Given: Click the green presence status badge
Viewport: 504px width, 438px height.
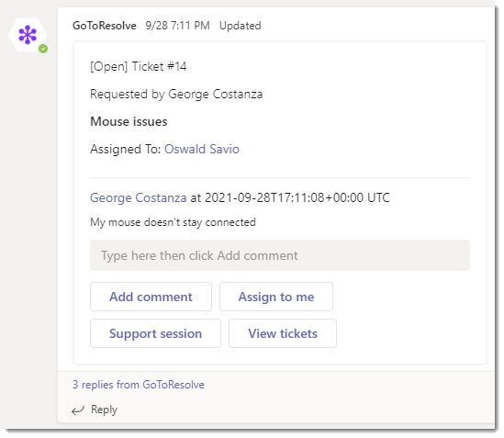Looking at the screenshot, I should pos(43,49).
